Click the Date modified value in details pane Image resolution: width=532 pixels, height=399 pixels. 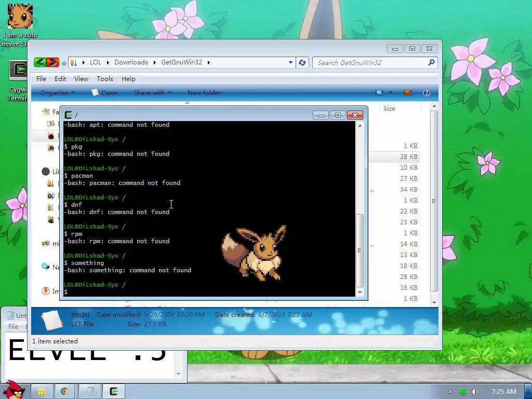pyautogui.click(x=174, y=315)
